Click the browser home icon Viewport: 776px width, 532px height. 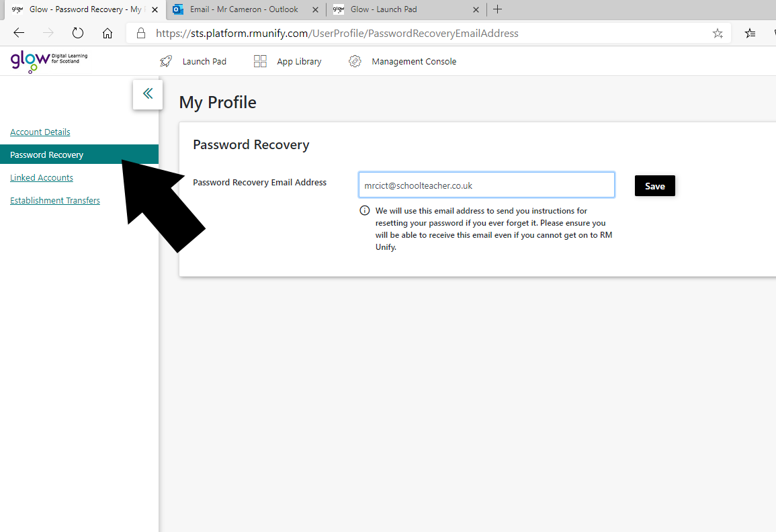pyautogui.click(x=107, y=33)
